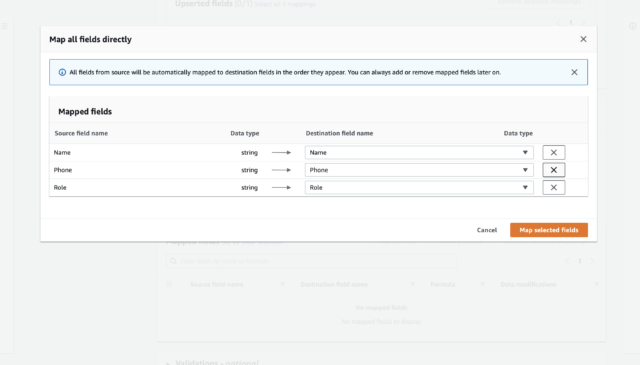
Task: Click the Map selected fields button
Action: pos(549,230)
